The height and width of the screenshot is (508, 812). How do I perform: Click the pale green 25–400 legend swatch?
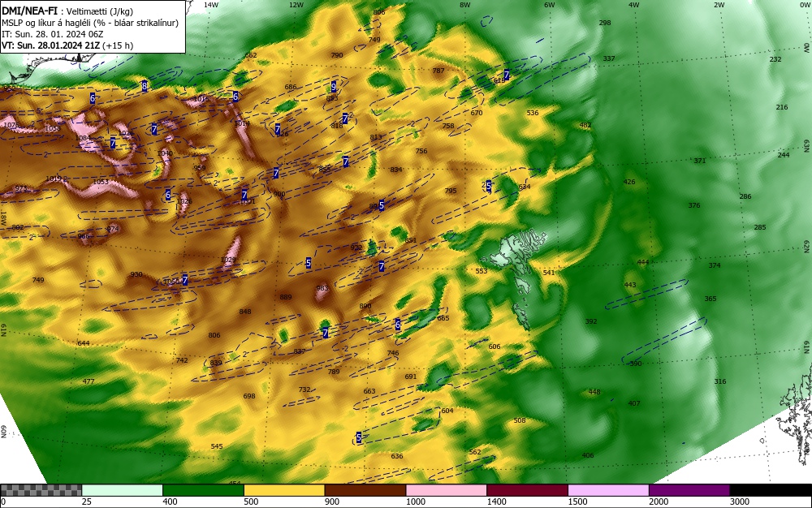pyautogui.click(x=123, y=490)
